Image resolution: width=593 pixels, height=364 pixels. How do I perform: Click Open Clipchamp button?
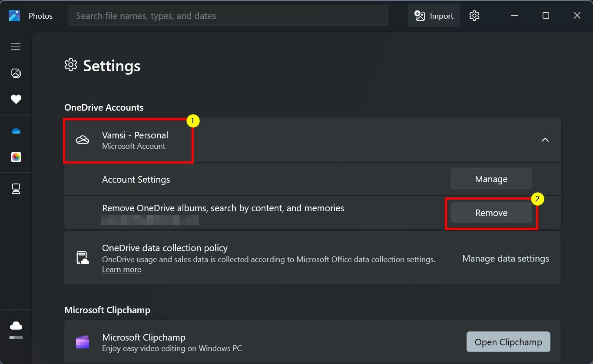pyautogui.click(x=508, y=342)
